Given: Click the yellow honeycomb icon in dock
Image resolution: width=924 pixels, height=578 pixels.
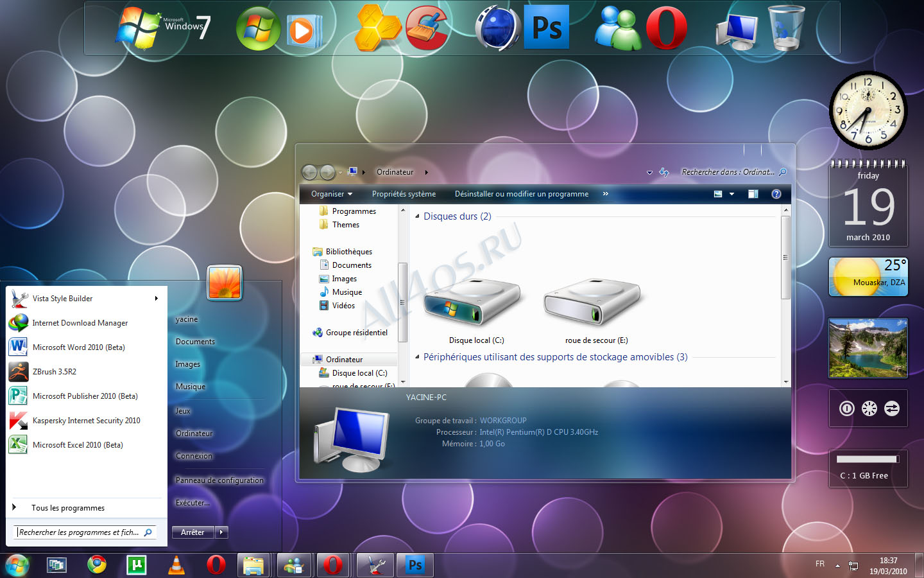Looking at the screenshot, I should [378, 28].
